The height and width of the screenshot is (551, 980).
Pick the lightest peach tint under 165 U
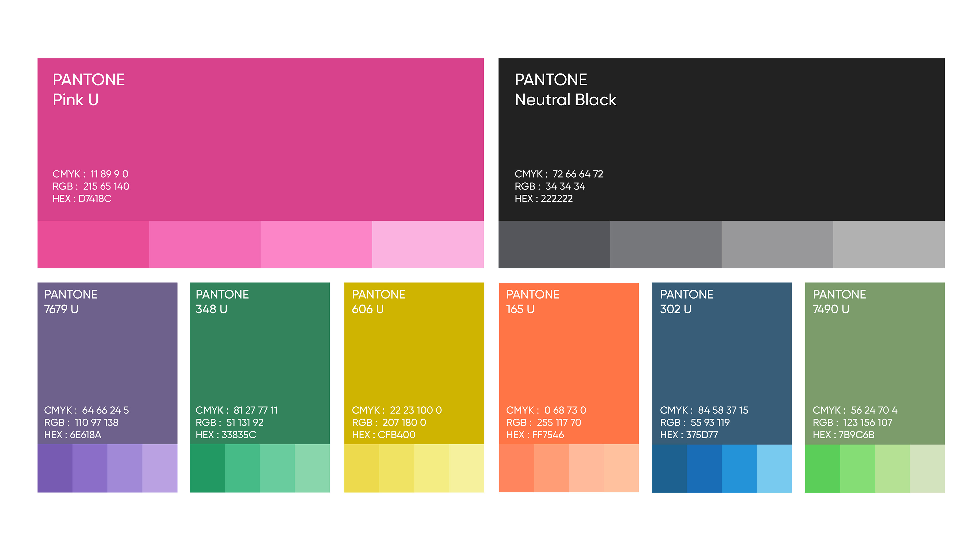click(622, 468)
